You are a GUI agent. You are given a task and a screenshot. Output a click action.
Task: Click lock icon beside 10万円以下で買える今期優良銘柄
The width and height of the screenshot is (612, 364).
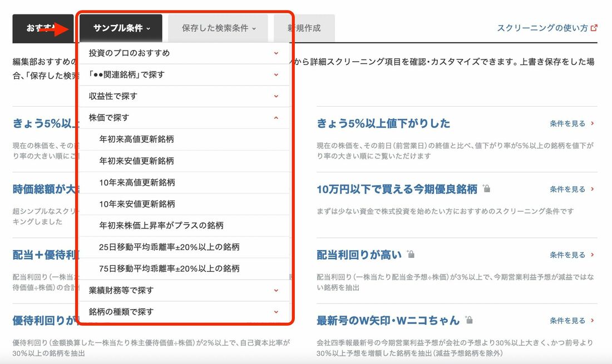click(486, 188)
